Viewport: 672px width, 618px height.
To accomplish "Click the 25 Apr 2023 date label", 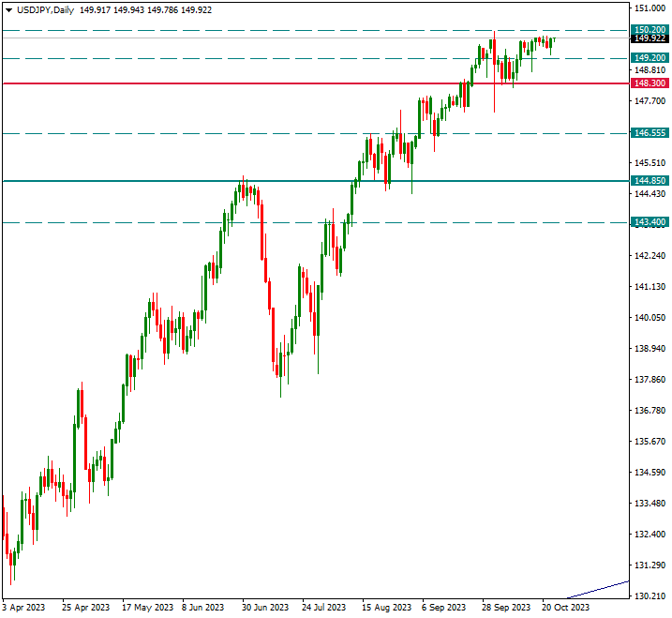I will tap(85, 608).
